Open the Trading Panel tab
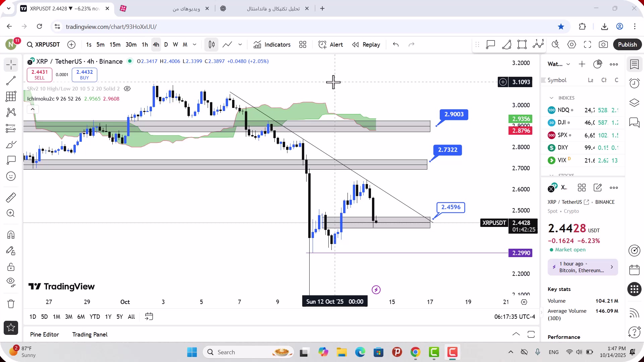The image size is (644, 362). pyautogui.click(x=90, y=335)
